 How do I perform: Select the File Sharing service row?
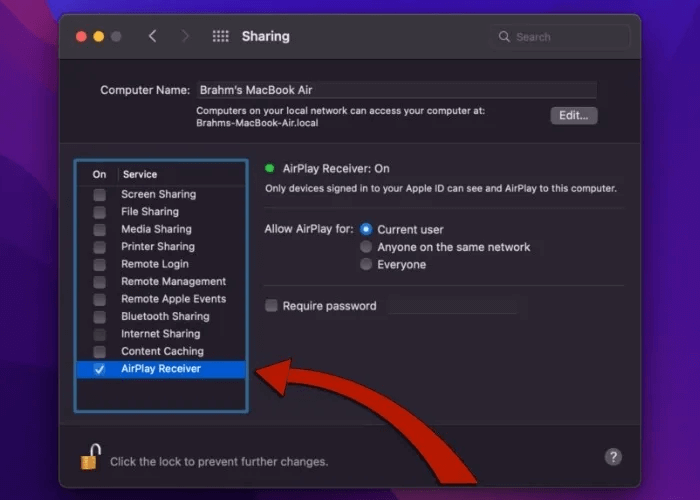161,212
